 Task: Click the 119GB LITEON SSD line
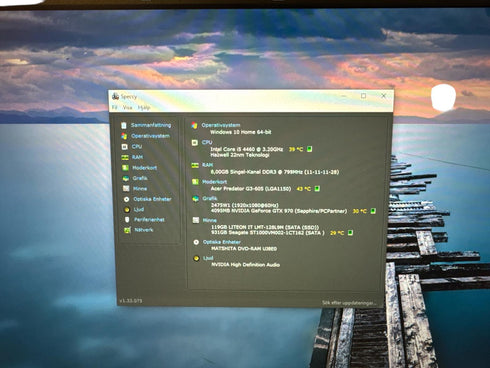pos(265,227)
